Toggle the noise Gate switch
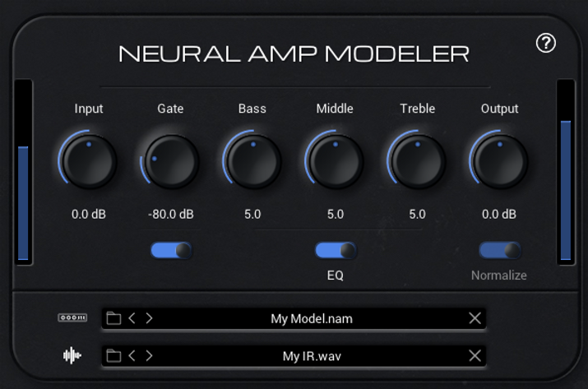 pyautogui.click(x=171, y=250)
